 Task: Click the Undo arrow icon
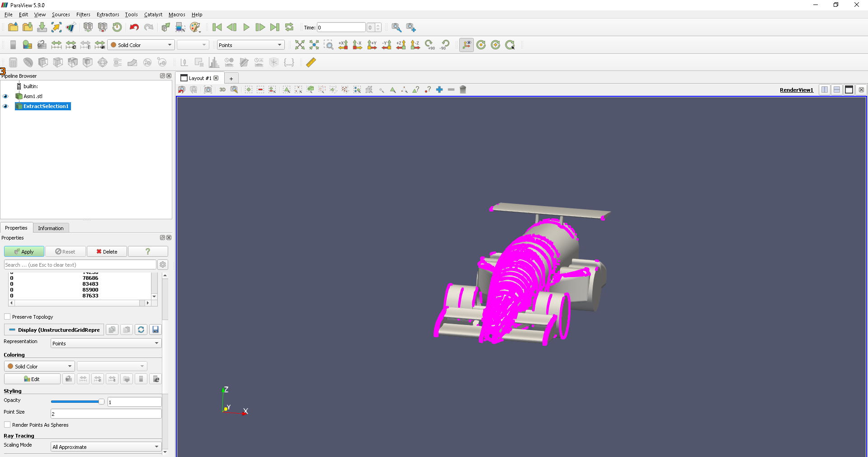click(134, 28)
